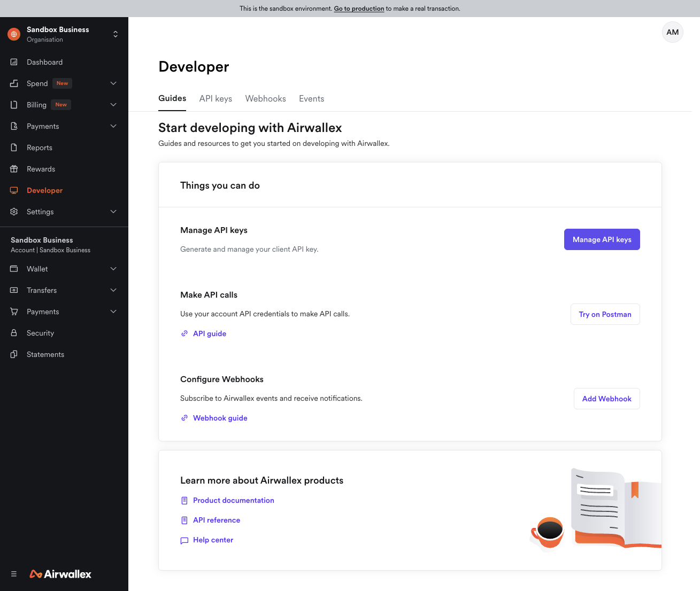The image size is (700, 591).
Task: Click the Security lock icon
Action: (x=14, y=333)
